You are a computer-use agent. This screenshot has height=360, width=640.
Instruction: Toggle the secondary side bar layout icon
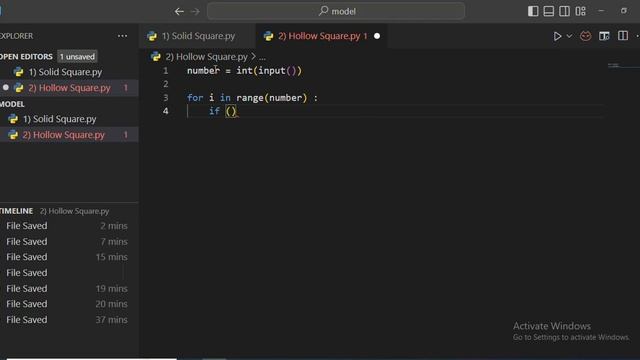tap(564, 11)
